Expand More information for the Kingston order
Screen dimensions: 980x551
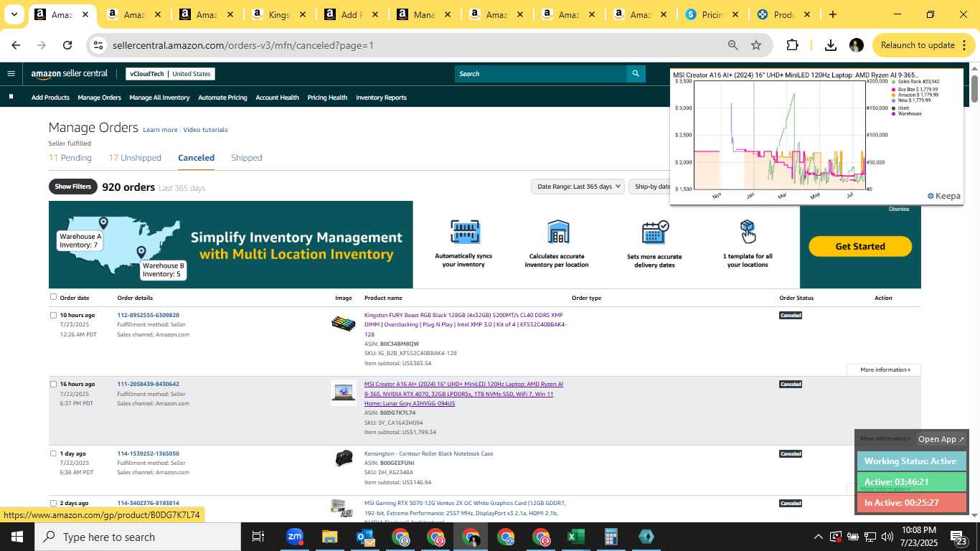pyautogui.click(x=885, y=369)
